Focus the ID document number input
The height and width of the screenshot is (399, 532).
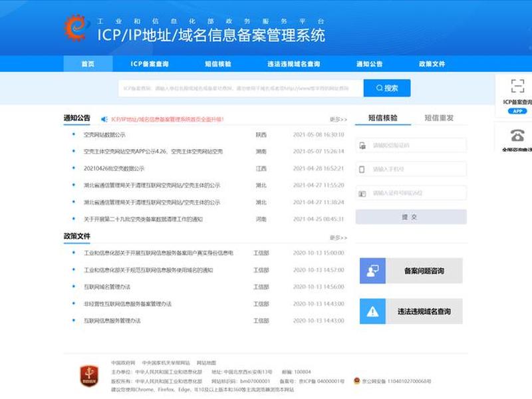(411, 193)
